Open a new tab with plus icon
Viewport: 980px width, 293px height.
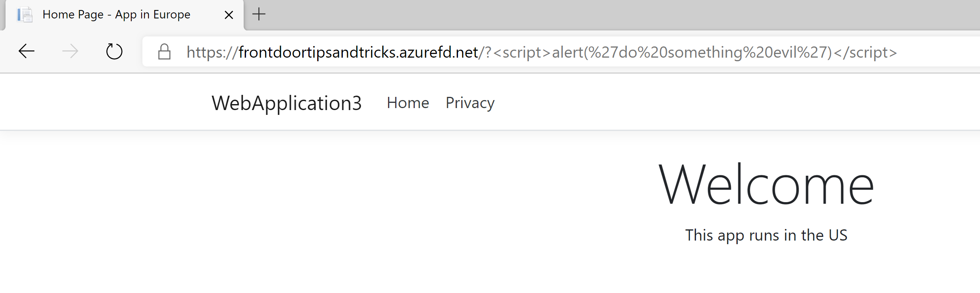(259, 14)
